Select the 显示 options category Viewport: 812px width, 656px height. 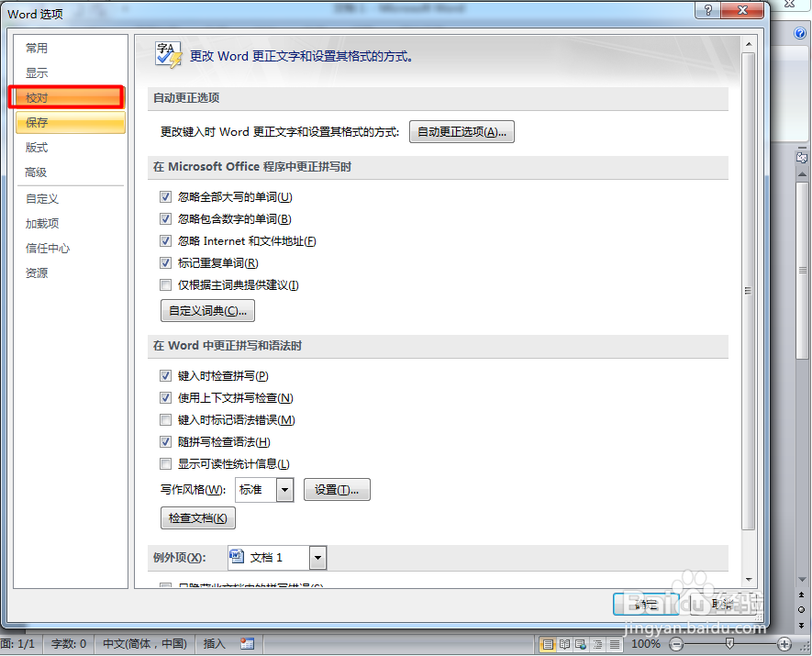37,73
